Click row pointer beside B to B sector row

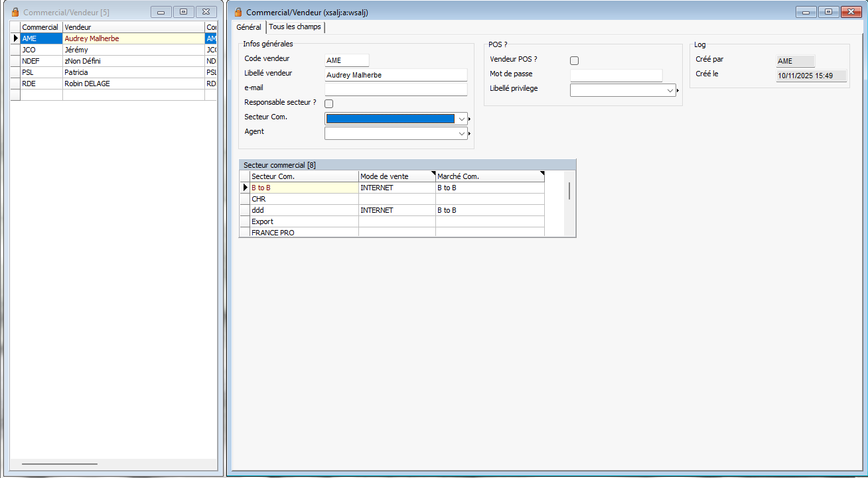tap(245, 188)
